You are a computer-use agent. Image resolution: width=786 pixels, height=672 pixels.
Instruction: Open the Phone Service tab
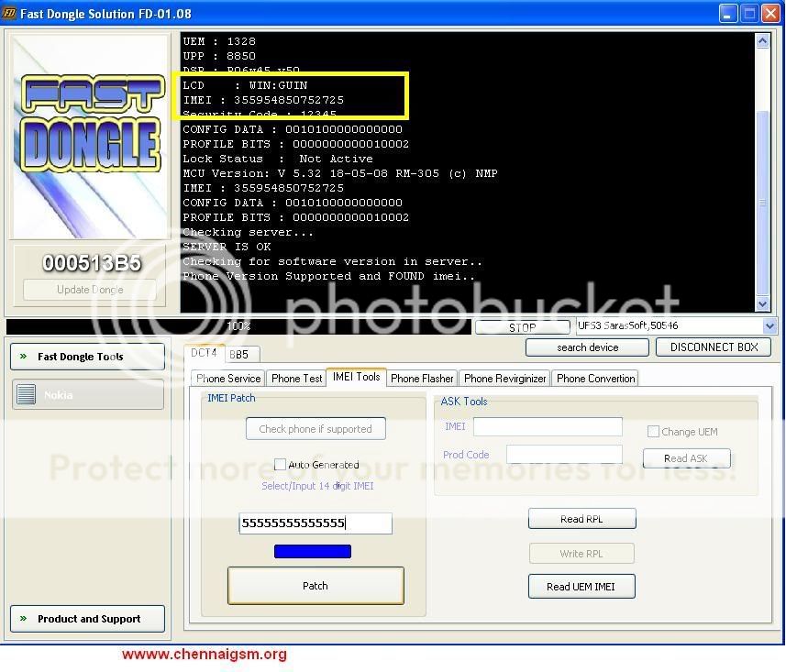(228, 379)
